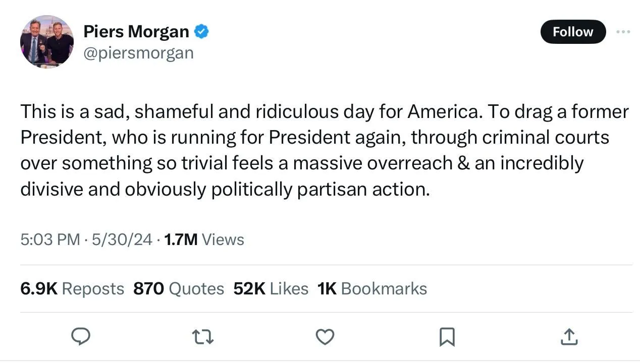This screenshot has width=640, height=364.
Task: Open the 870 Quotes list
Action: coord(179,288)
